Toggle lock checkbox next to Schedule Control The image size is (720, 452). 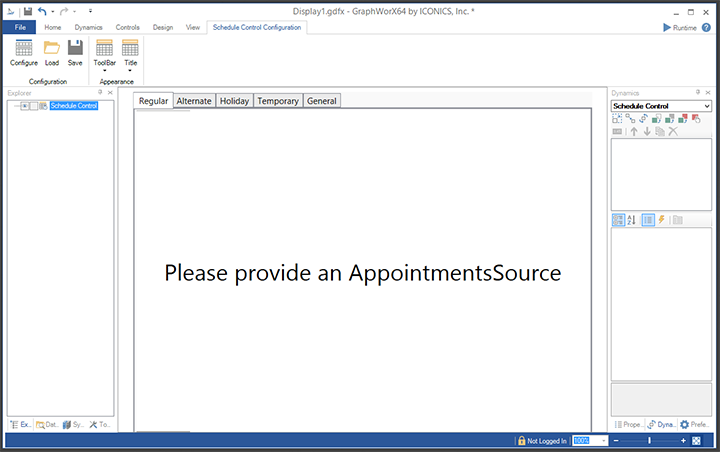[33, 105]
